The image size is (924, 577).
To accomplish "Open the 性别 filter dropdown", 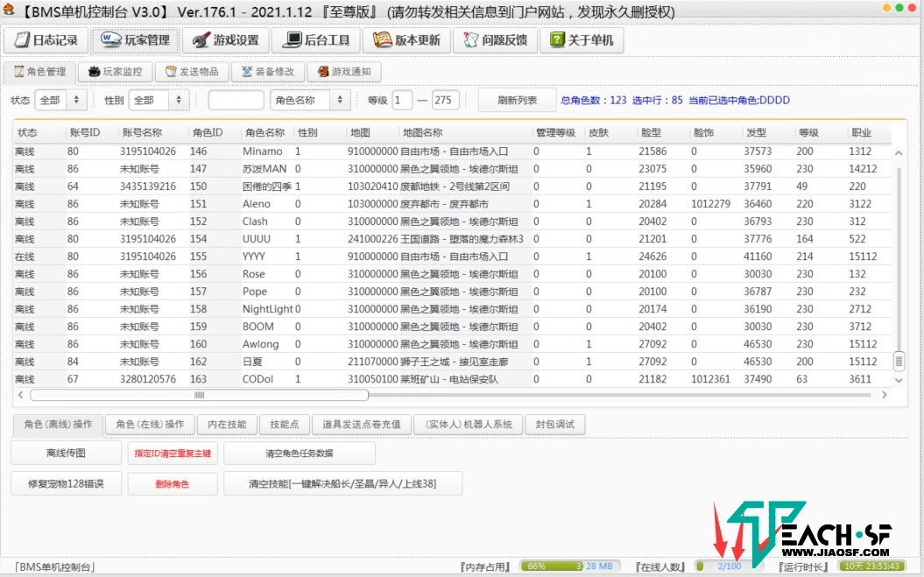I will pyautogui.click(x=159, y=100).
